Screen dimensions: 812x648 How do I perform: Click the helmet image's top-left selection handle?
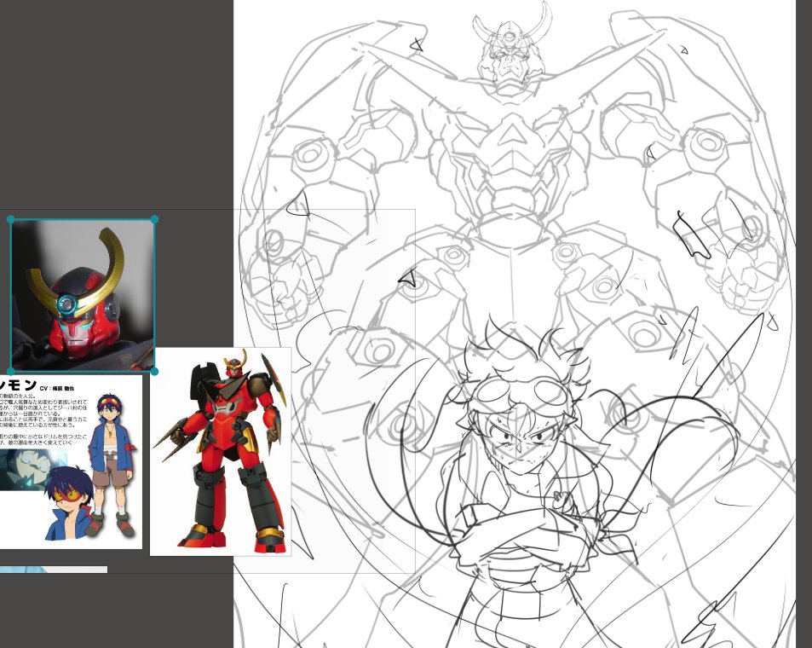coord(11,220)
